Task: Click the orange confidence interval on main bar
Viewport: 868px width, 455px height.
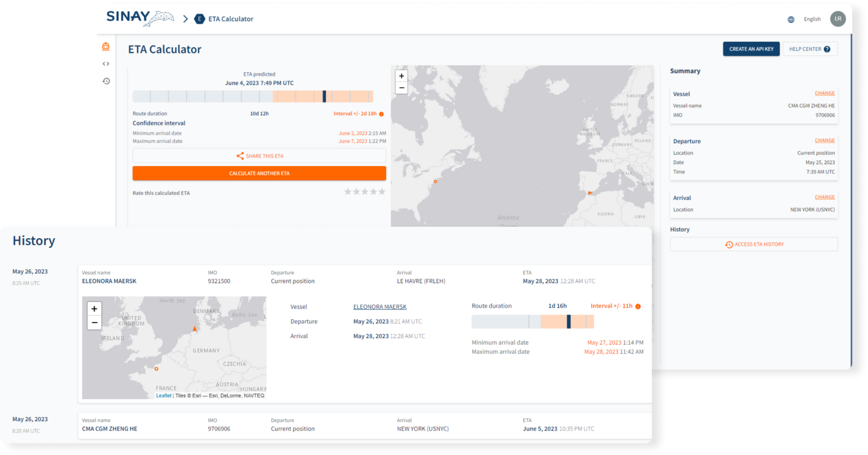Action: tap(322, 96)
